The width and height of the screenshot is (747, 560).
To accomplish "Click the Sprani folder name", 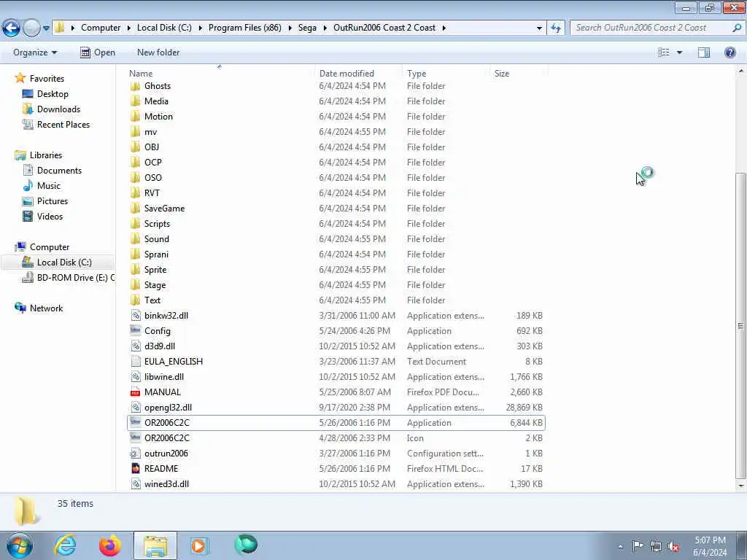I will click(x=156, y=254).
